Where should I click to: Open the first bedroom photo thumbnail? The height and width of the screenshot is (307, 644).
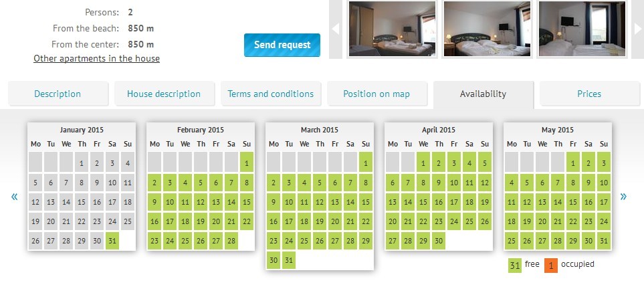[x=393, y=29]
